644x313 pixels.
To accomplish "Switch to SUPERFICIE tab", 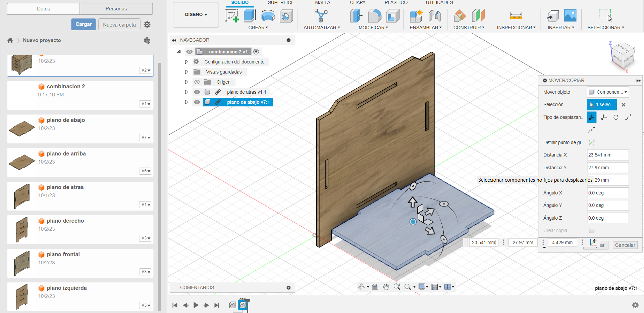I will [281, 3].
